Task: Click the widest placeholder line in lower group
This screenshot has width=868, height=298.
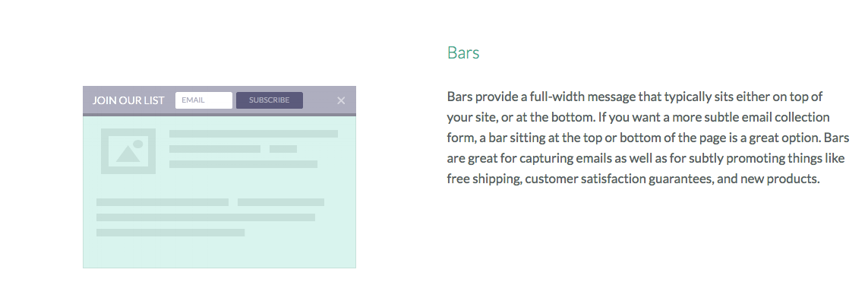Action: click(205, 217)
